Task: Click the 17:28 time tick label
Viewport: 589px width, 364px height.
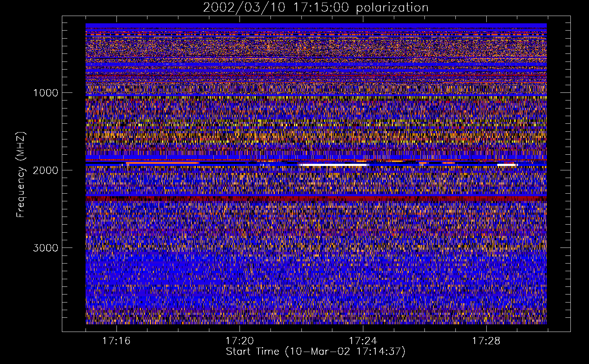Action: pos(486,341)
